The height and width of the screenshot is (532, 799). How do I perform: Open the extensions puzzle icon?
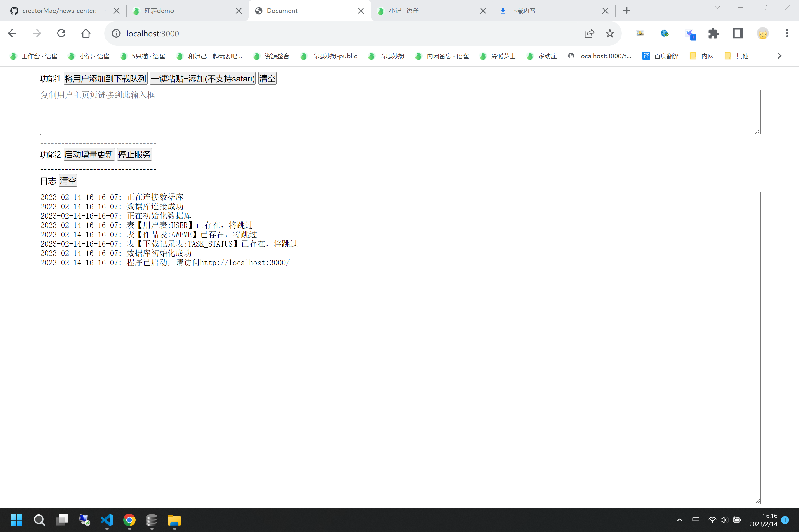coord(713,33)
